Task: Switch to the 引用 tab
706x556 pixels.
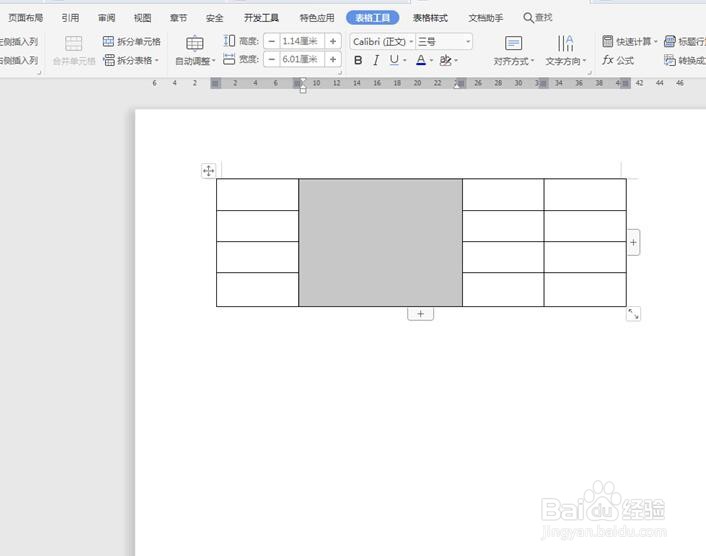Action: click(70, 18)
